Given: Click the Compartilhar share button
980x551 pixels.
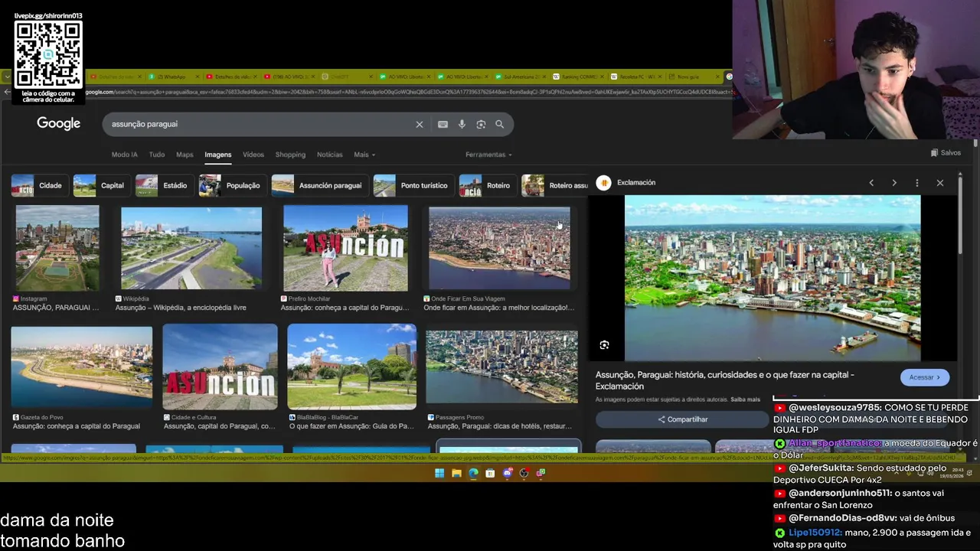Looking at the screenshot, I should 682,419.
